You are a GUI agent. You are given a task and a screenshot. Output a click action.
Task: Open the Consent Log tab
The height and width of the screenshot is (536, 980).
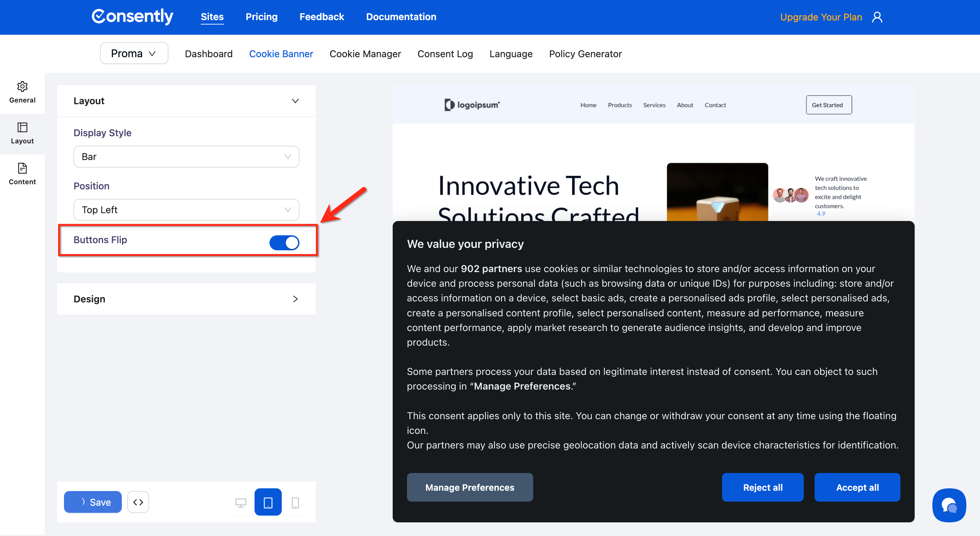[445, 54]
